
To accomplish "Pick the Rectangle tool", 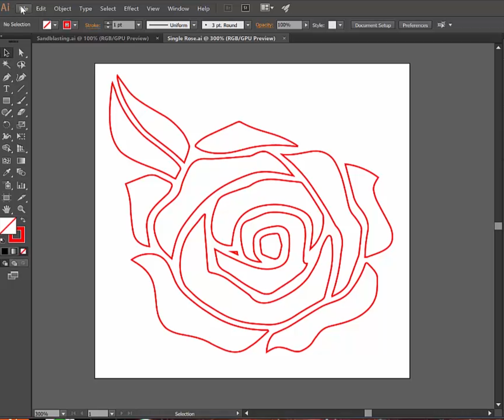I will [x=6, y=100].
